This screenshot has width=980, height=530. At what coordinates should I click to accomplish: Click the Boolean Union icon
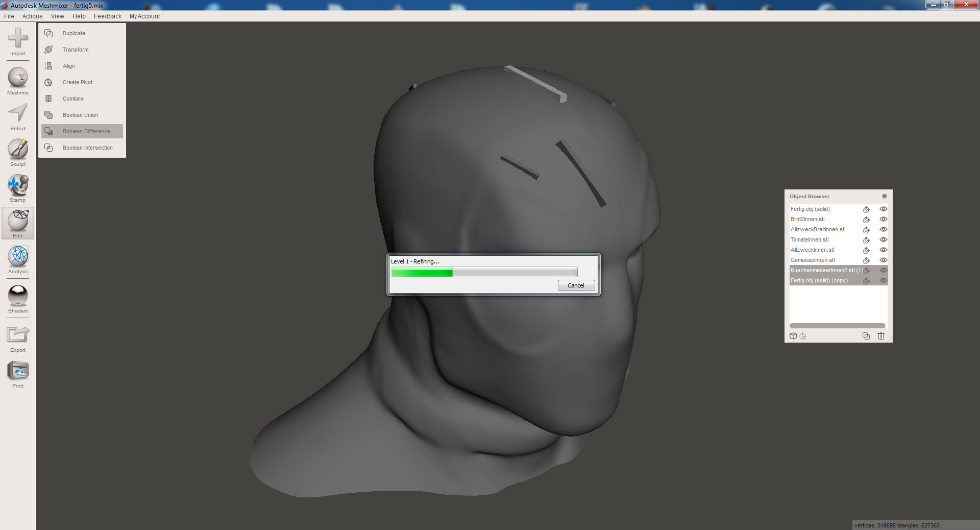pyautogui.click(x=48, y=115)
